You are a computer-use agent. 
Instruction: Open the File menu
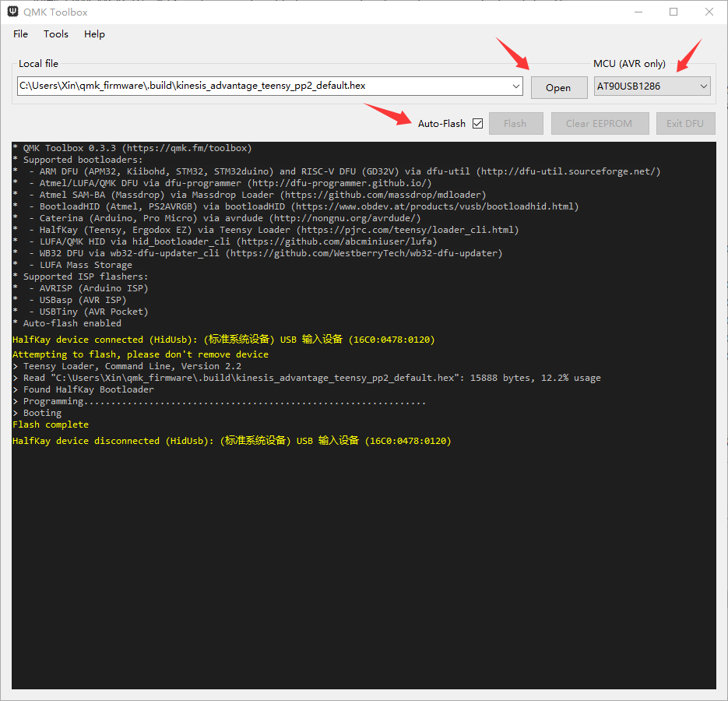[19, 33]
